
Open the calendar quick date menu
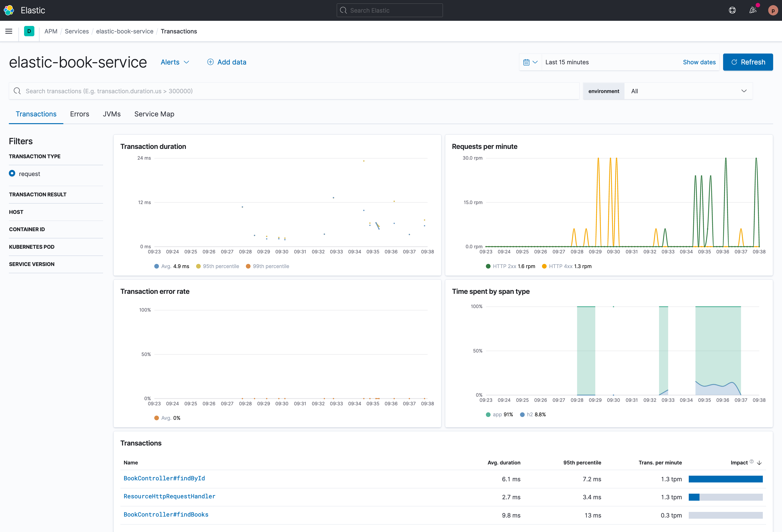coord(530,62)
